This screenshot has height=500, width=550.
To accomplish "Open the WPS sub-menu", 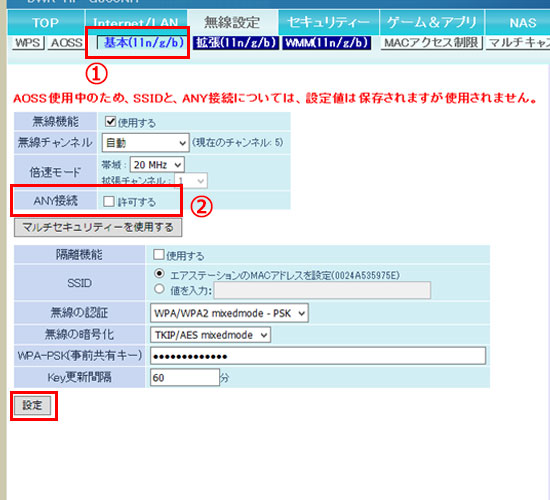I will pyautogui.click(x=28, y=43).
